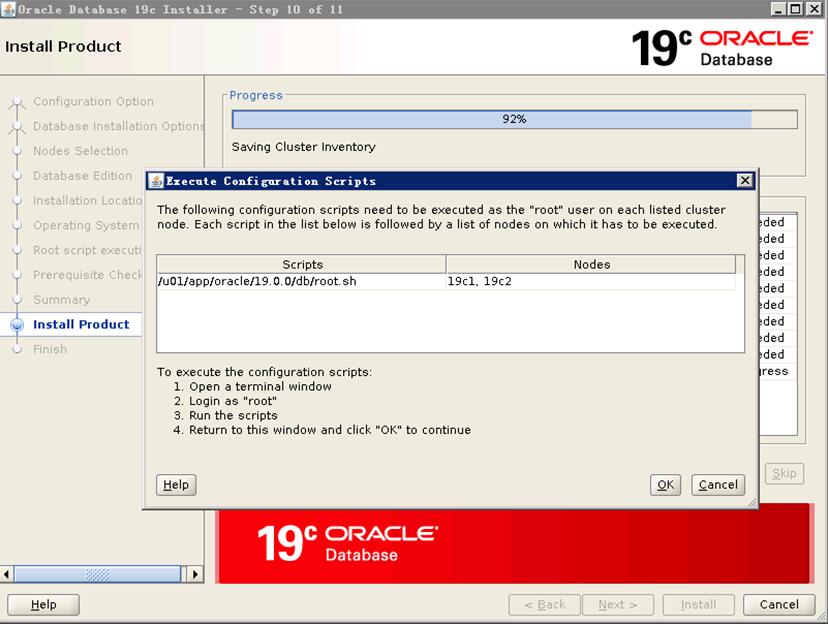
Task: Click the disabled Install button
Action: tap(698, 604)
